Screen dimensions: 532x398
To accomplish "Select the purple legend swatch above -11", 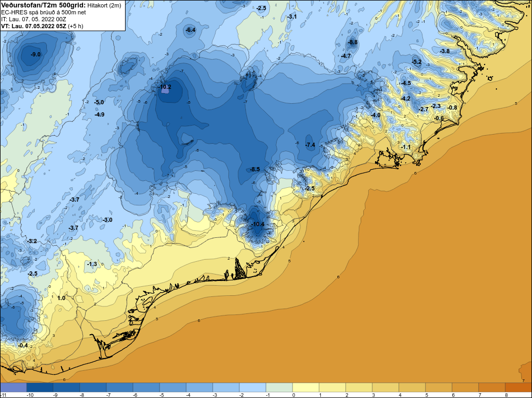I will (x=13, y=387).
